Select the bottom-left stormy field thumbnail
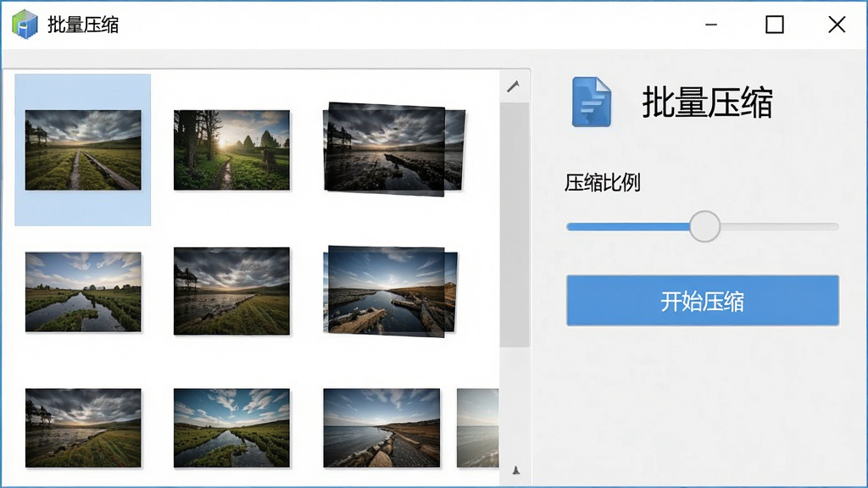This screenshot has height=488, width=868. click(83, 428)
